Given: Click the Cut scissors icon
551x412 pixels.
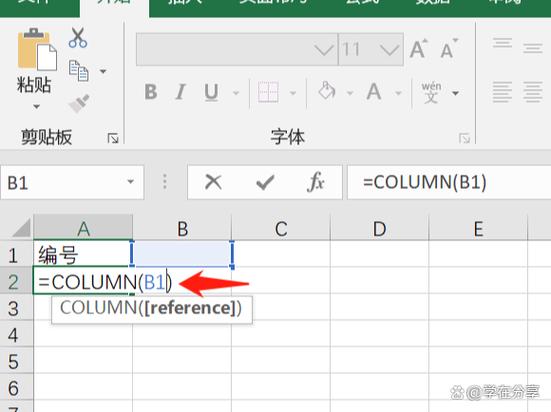Looking at the screenshot, I should (x=78, y=38).
